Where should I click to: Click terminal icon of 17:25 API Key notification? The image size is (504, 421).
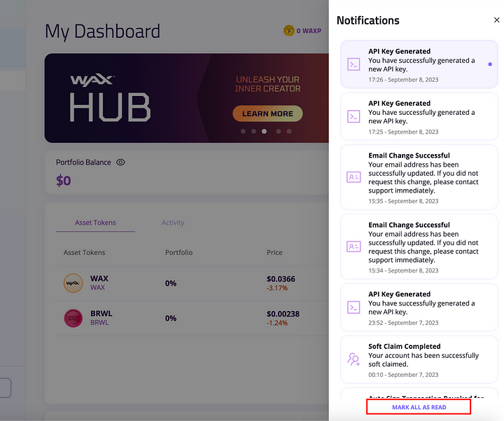[353, 116]
